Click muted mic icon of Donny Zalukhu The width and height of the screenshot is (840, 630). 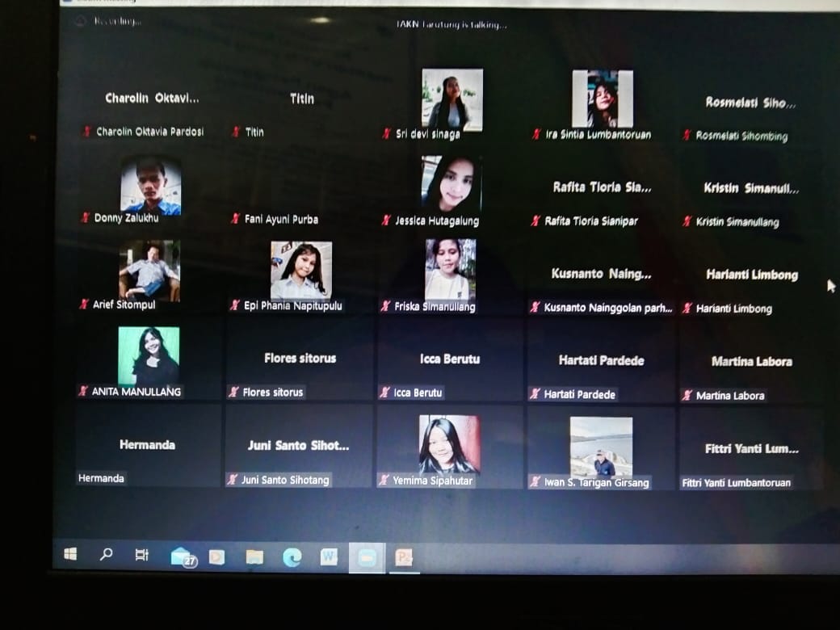coord(85,217)
